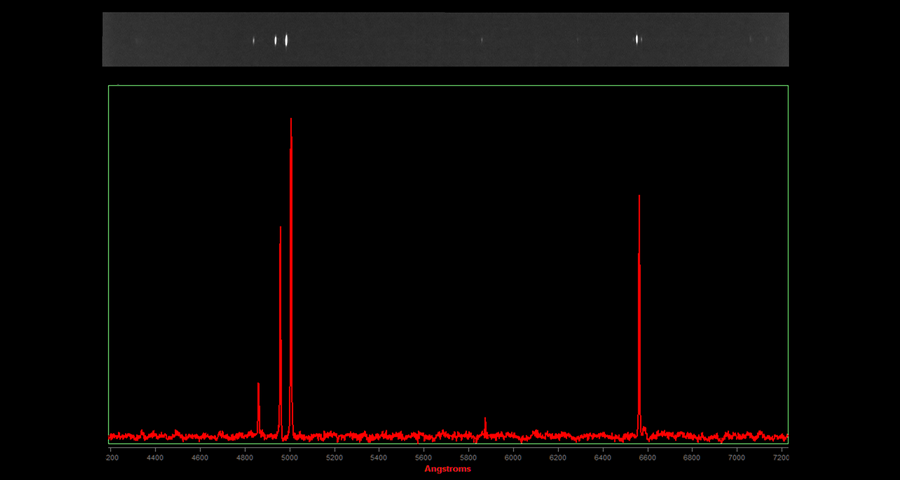Click the red Angstroms axis label
The image size is (900, 480).
pos(447,469)
